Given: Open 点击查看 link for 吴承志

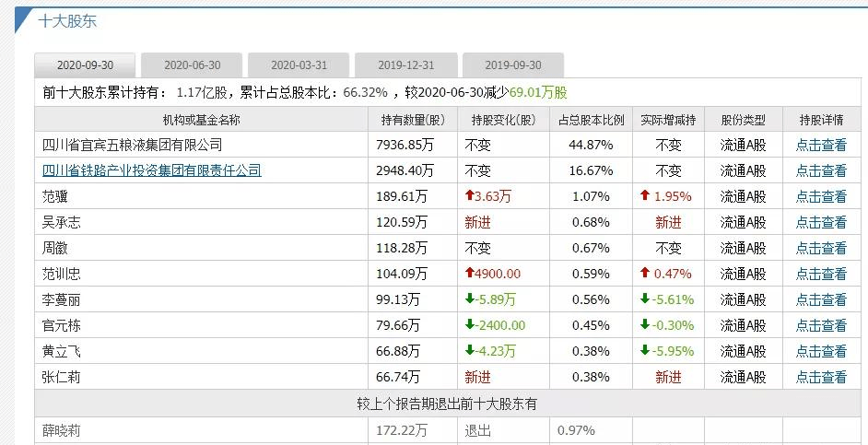Looking at the screenshot, I should pos(821,222).
